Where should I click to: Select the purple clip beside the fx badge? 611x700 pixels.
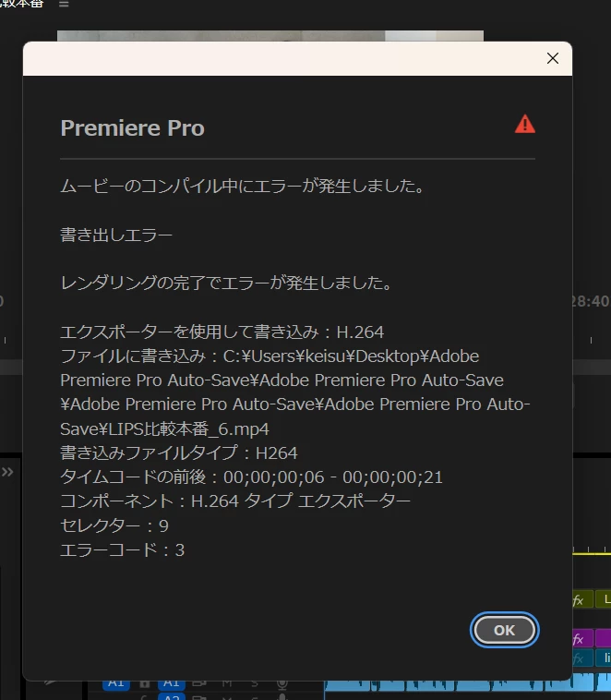[x=604, y=639]
